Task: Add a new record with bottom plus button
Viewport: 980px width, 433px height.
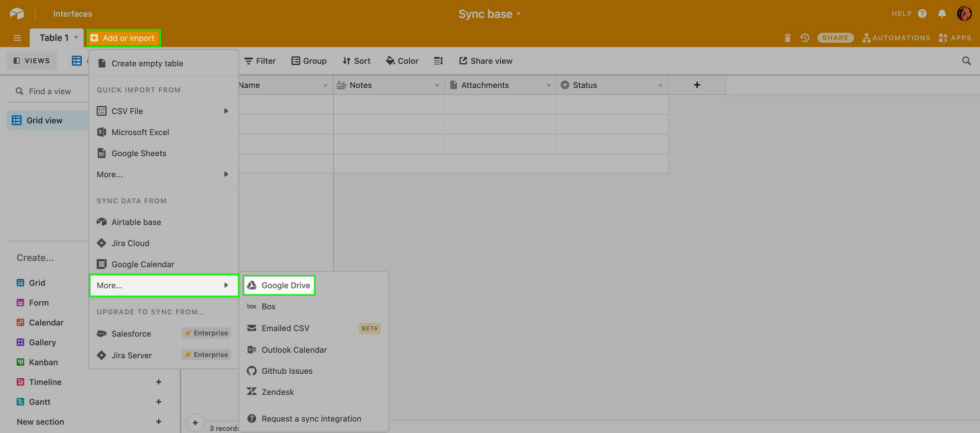Action: 195,423
